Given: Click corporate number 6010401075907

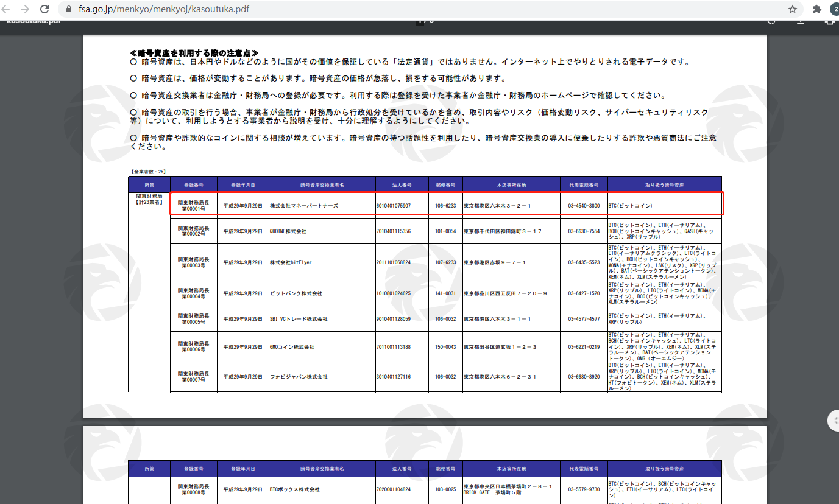Looking at the screenshot, I should (394, 206).
